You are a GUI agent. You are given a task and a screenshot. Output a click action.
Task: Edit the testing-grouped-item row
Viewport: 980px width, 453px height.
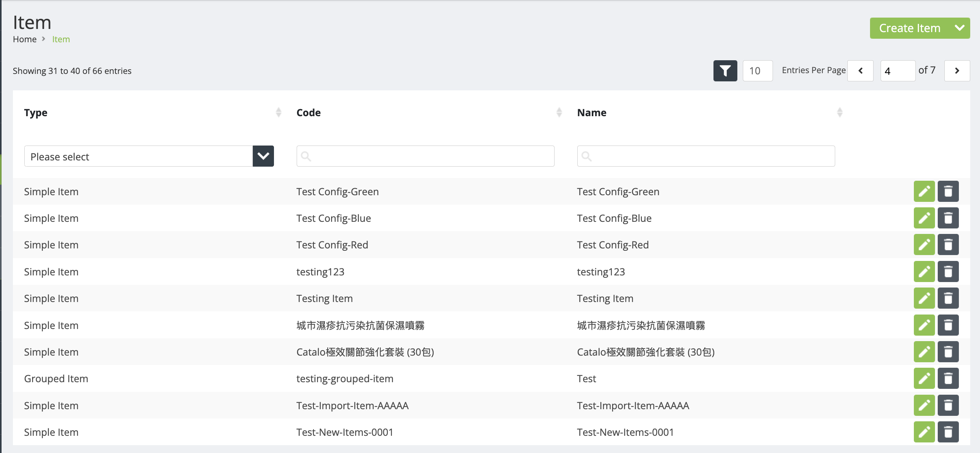[x=924, y=378]
